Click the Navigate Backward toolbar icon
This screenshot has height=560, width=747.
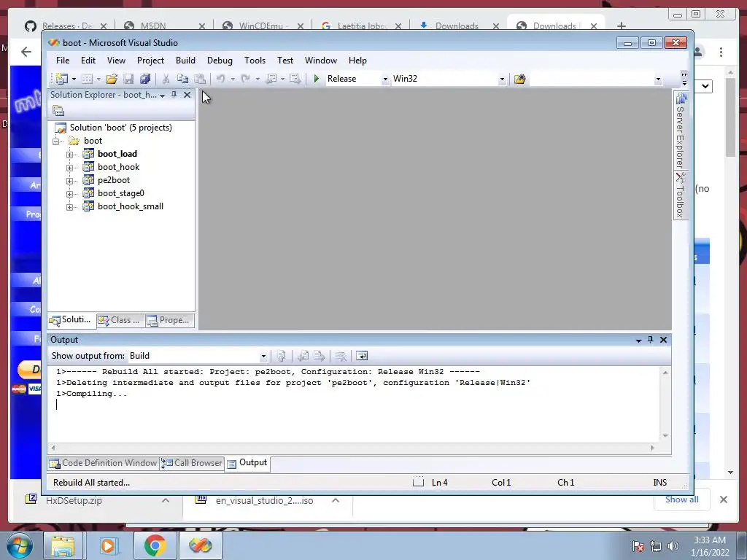[271, 79]
